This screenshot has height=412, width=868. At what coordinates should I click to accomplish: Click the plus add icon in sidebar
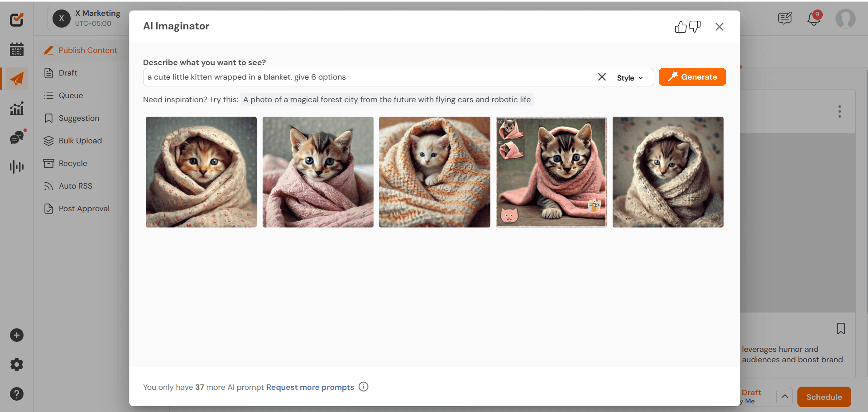[17, 335]
